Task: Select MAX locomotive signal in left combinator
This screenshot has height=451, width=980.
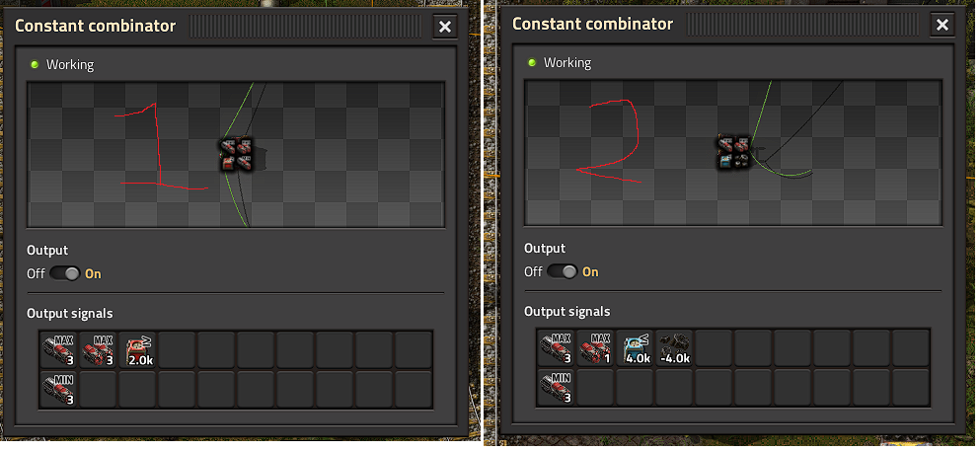Action: click(x=57, y=349)
